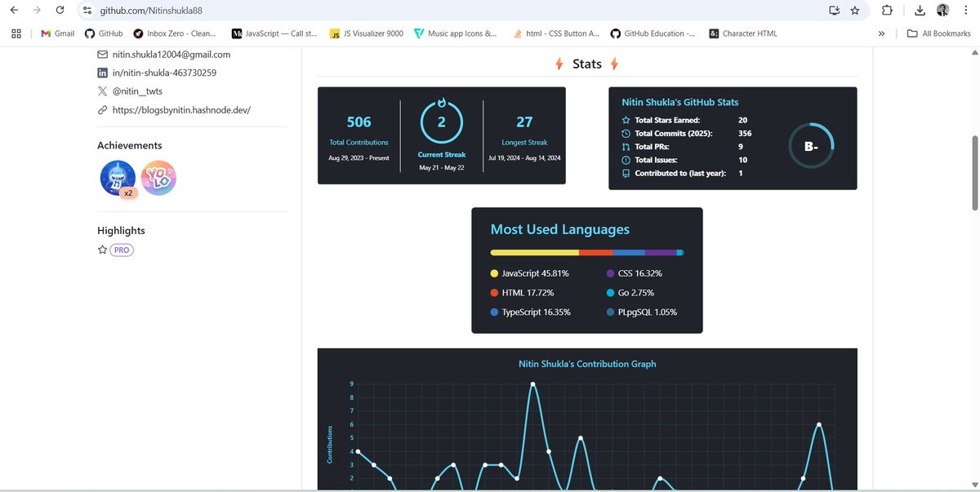Image resolution: width=980 pixels, height=492 pixels.
Task: Click the Go 2.75% label
Action: [x=636, y=293]
